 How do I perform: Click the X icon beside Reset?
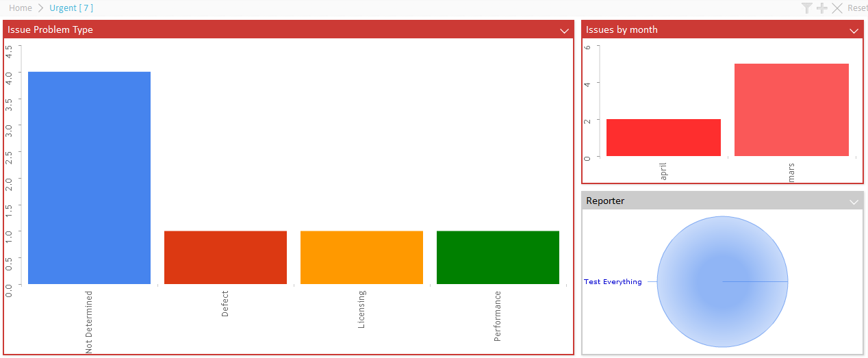pos(837,8)
